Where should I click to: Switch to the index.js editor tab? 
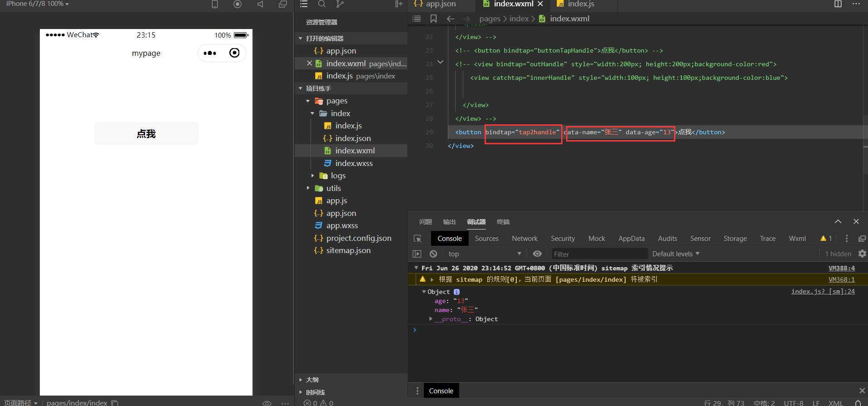point(580,4)
